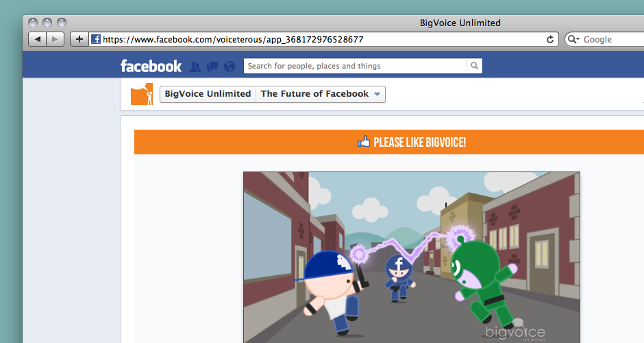
Task: Click thumbs-up icon in orange banner
Action: coord(364,142)
